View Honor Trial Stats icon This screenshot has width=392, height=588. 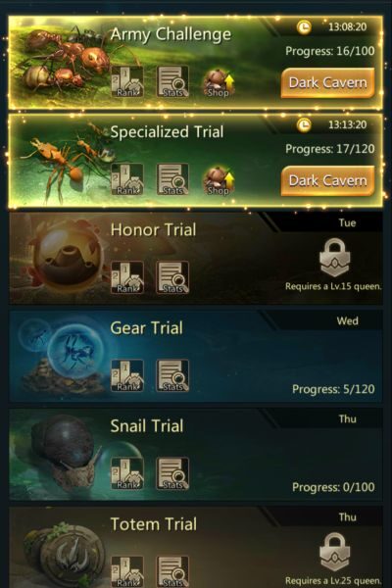click(x=172, y=277)
